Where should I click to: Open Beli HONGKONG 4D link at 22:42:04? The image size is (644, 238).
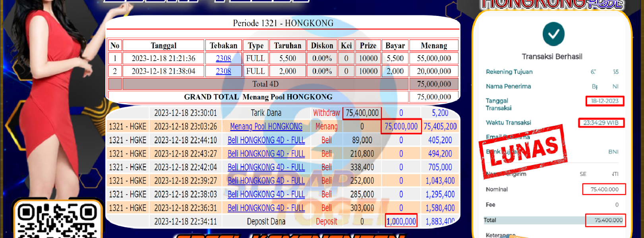[266, 167]
